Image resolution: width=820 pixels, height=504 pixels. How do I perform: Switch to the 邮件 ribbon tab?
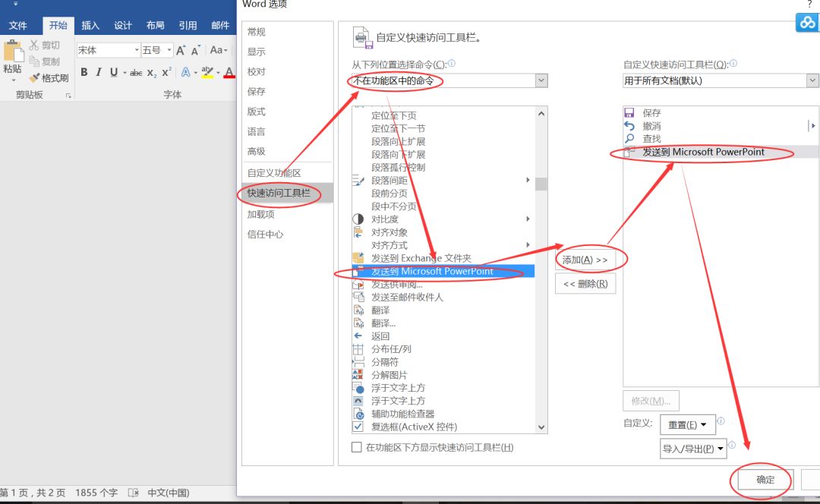click(220, 26)
